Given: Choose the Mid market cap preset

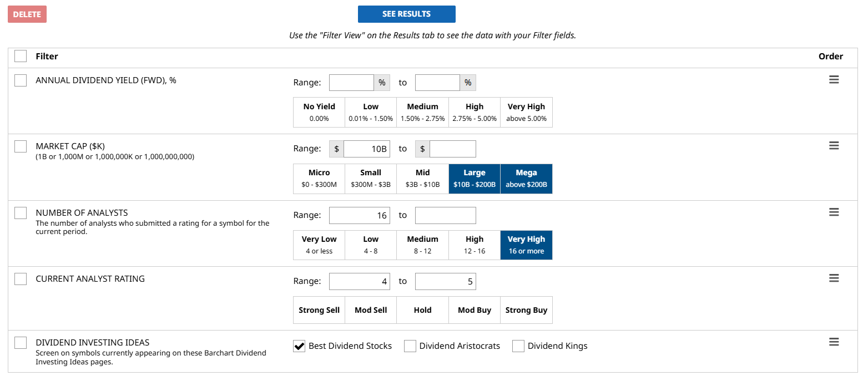Looking at the screenshot, I should pyautogui.click(x=422, y=179).
